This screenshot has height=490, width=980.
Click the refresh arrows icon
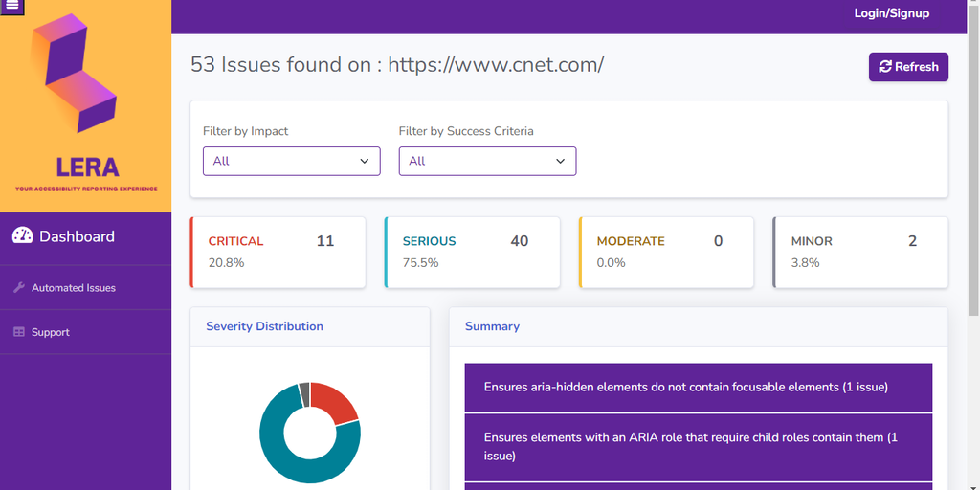pos(884,67)
